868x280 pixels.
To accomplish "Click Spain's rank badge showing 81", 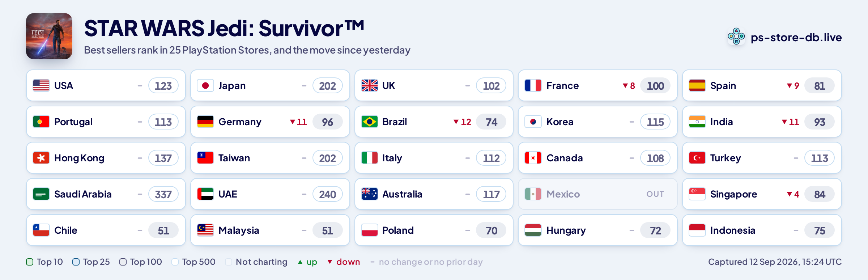I will click(820, 86).
